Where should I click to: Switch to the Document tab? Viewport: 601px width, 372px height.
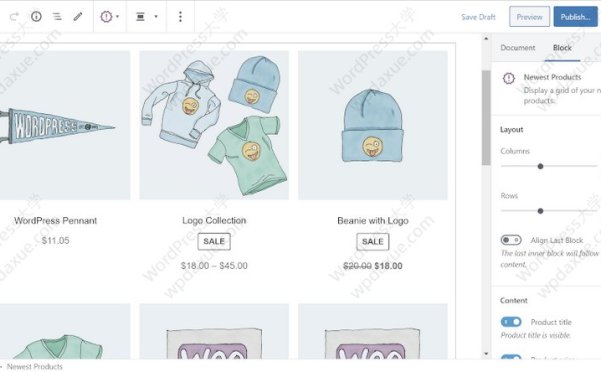coord(517,48)
